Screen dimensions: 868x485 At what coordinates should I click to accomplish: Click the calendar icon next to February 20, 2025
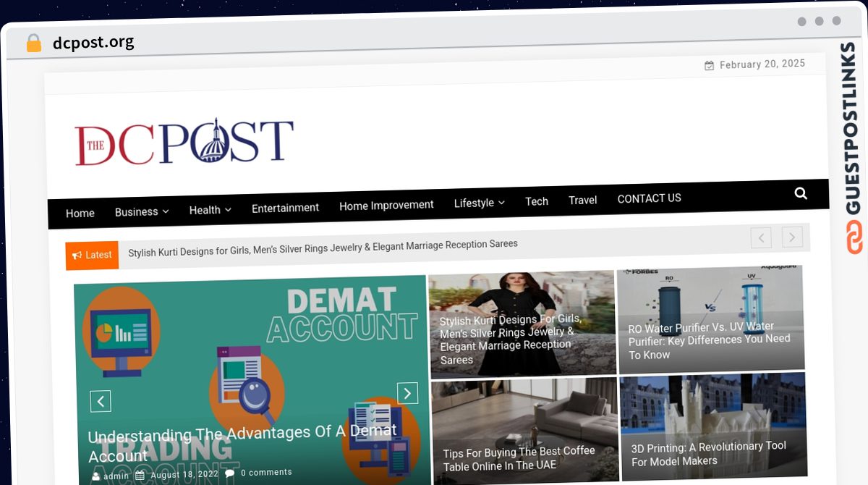tap(710, 66)
